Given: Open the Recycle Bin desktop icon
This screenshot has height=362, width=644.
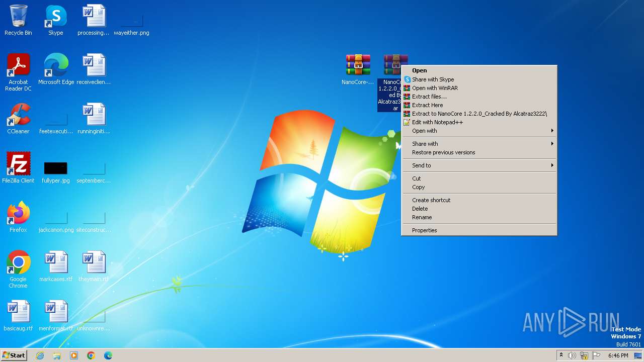Looking at the screenshot, I should pyautogui.click(x=18, y=20).
